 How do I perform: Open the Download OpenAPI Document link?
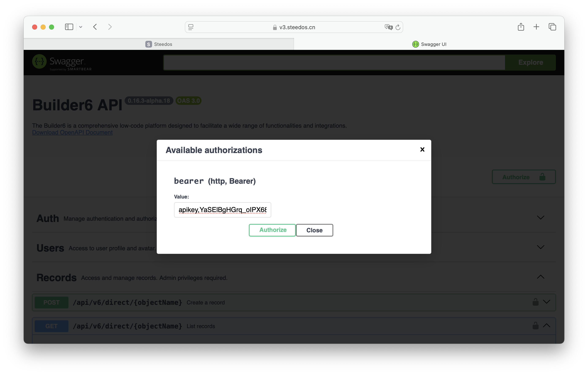[72, 132]
